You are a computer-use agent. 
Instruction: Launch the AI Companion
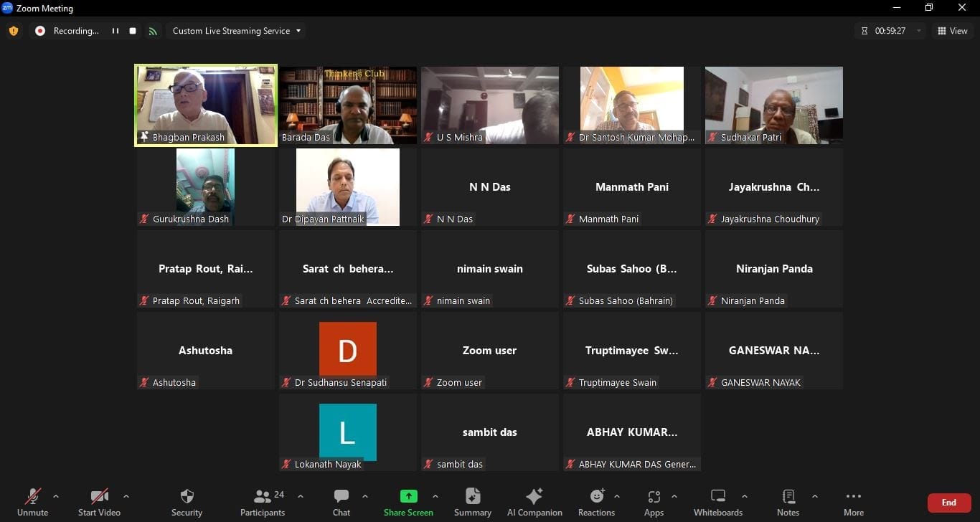[x=534, y=502]
